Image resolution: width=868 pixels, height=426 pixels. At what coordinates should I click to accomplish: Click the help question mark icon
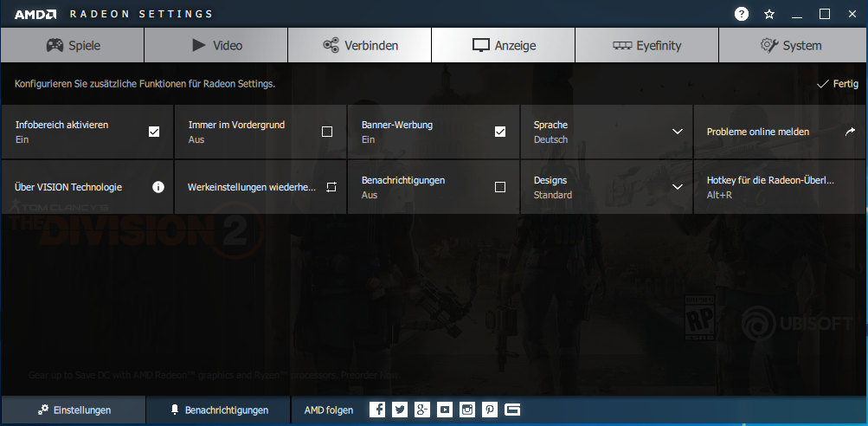[742, 15]
